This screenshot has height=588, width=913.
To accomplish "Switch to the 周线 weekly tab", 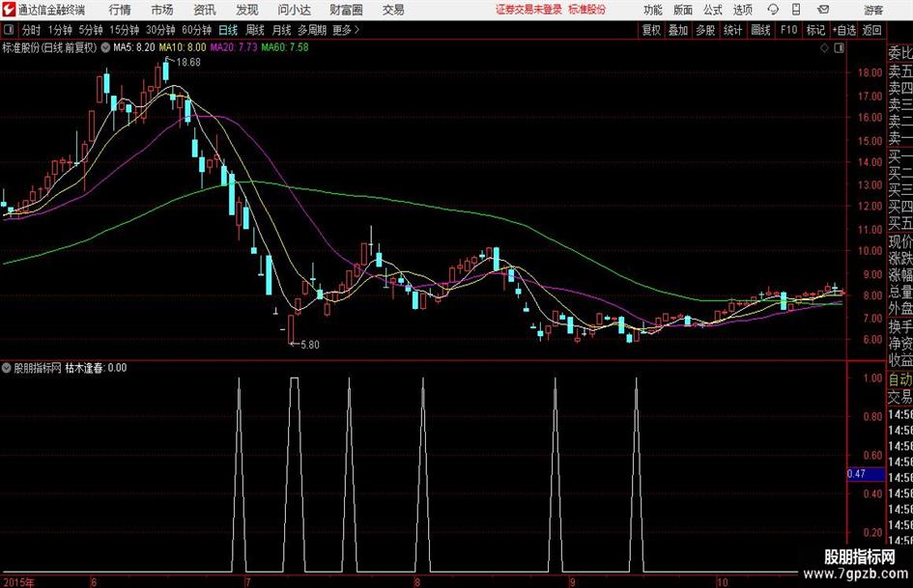I will coord(255,30).
